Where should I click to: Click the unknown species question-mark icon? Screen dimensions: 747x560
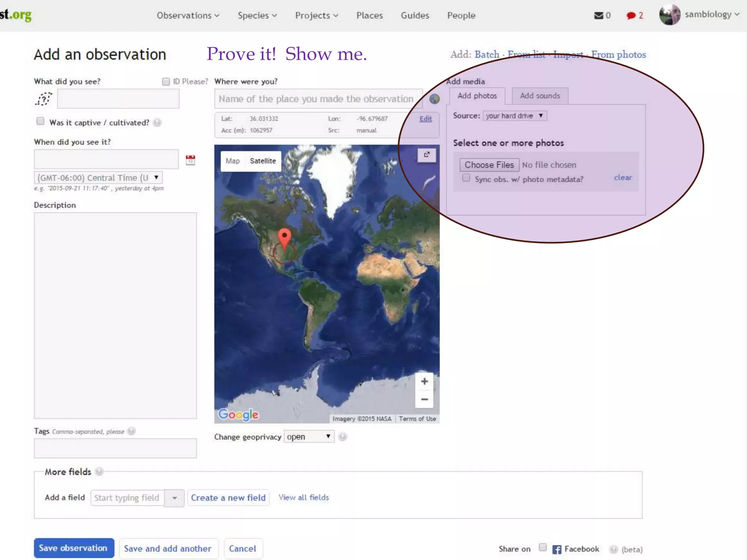[44, 99]
